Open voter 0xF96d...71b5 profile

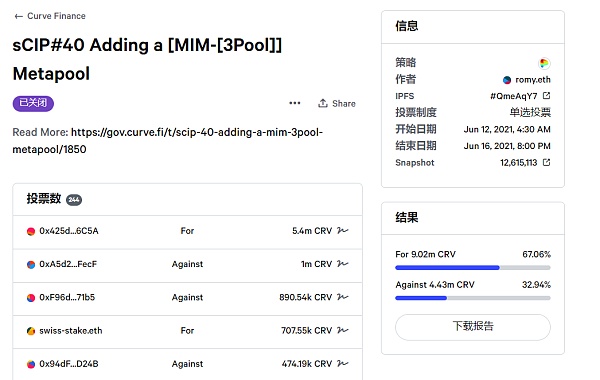pos(67,297)
